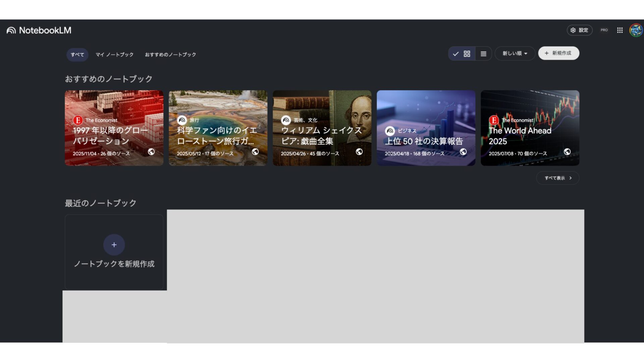Viewport: 644px width, 362px height.
Task: Click the globe icon on the Shakespeare notebook card
Action: click(359, 152)
